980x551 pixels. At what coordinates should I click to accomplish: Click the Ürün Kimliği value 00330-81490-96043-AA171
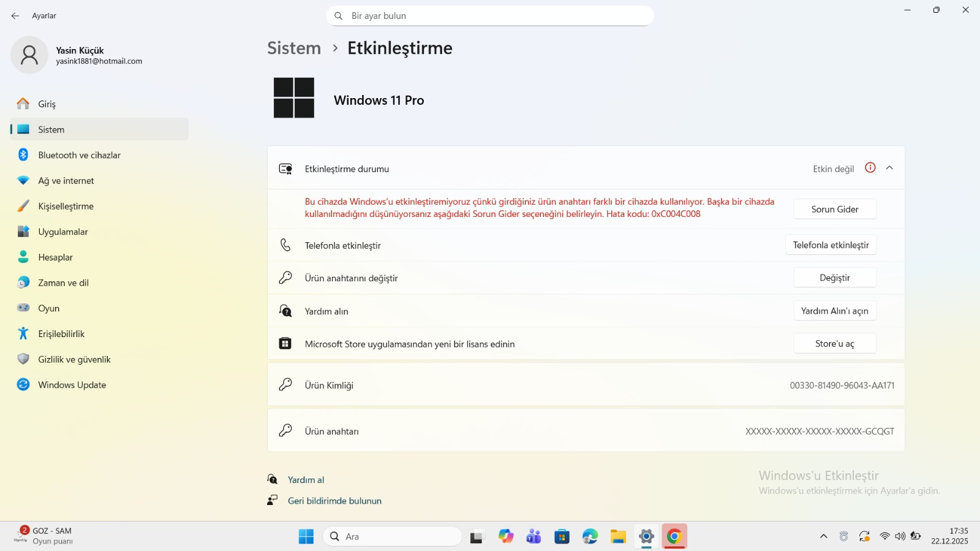[842, 386]
